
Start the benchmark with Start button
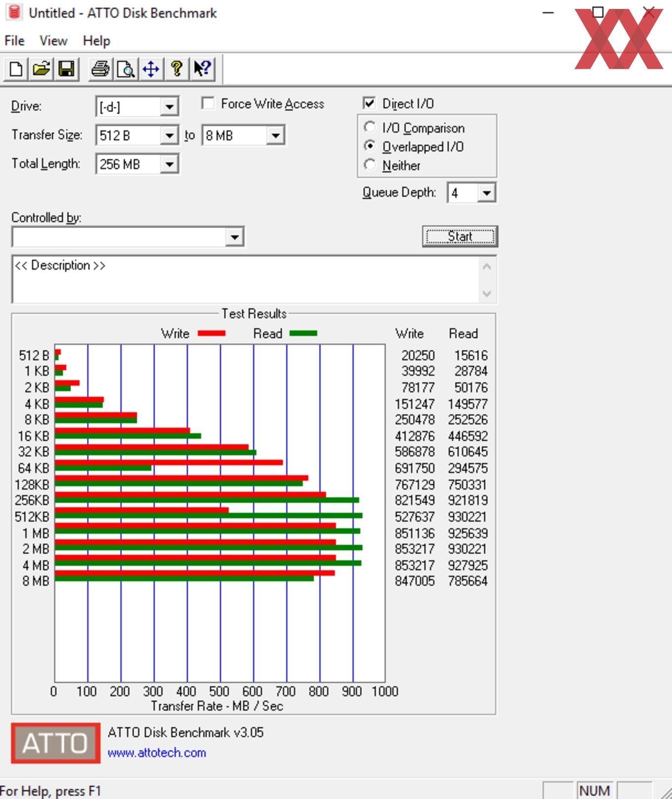[x=460, y=236]
